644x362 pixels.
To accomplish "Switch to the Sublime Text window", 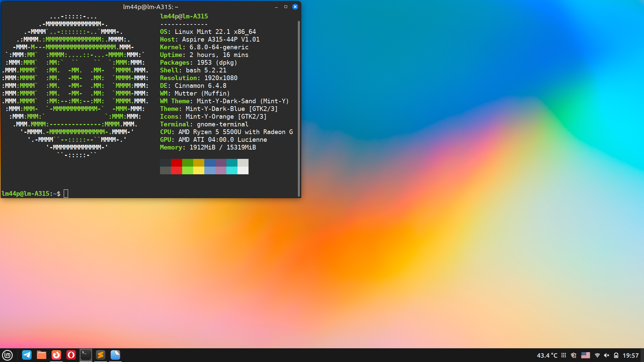I will 101,355.
